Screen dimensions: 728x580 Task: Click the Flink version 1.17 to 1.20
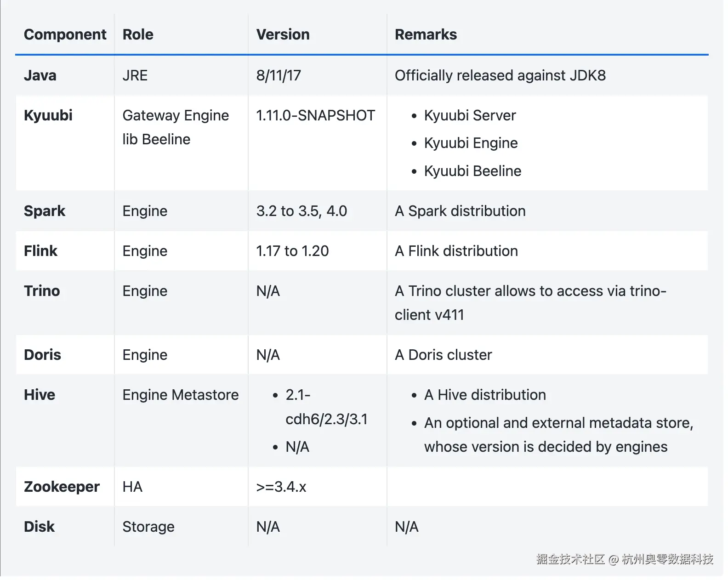coord(292,251)
